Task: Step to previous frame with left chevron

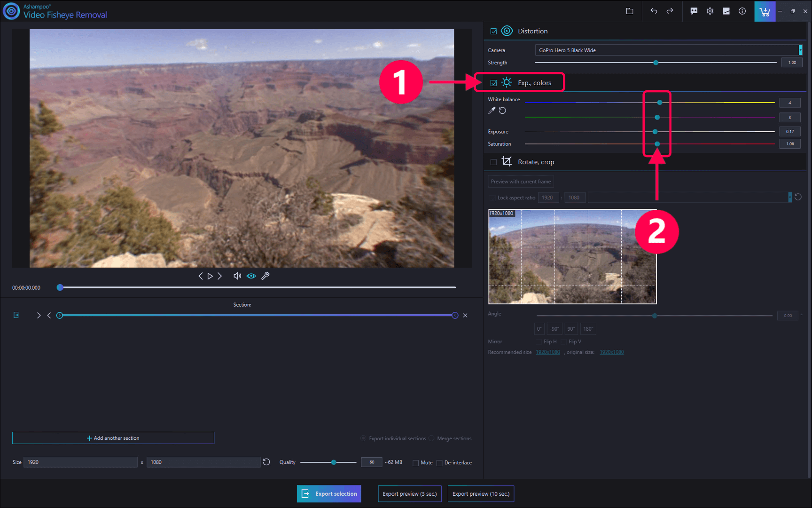Action: tap(201, 276)
